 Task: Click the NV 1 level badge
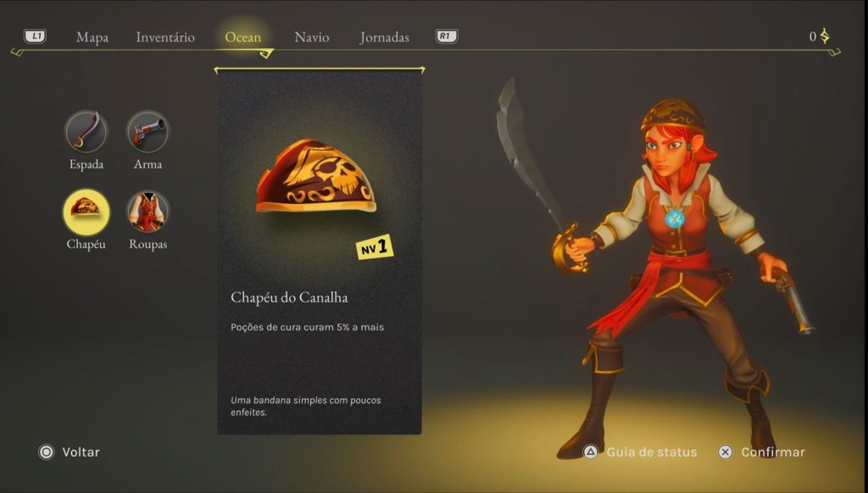tap(375, 247)
